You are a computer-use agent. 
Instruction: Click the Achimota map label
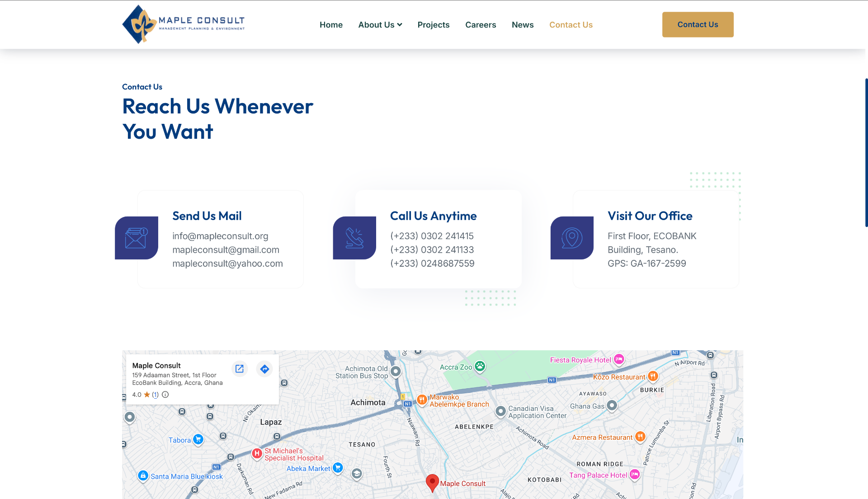pos(368,402)
